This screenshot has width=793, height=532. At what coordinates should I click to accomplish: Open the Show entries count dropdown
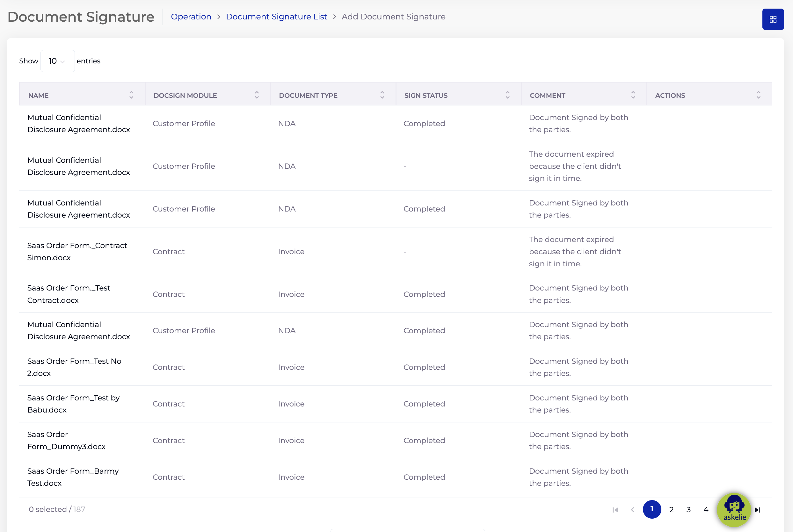57,61
